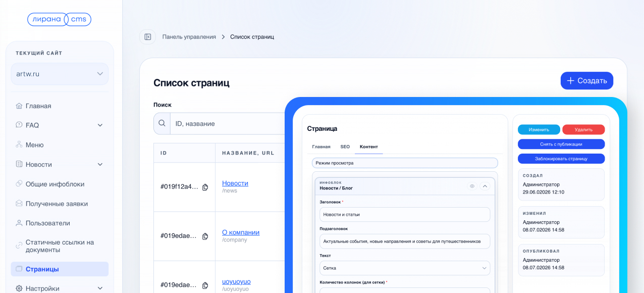Open Статичные ссылки на документы
Image resolution: width=644 pixels, height=293 pixels.
[60, 246]
